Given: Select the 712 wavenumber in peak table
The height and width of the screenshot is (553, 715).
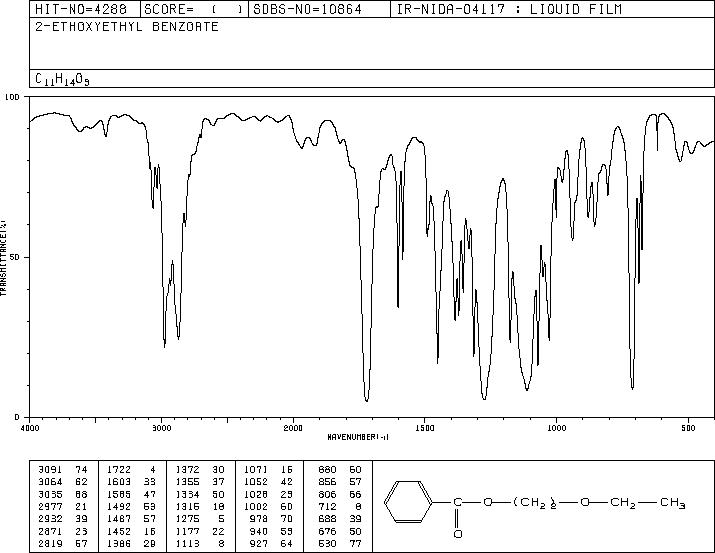Looking at the screenshot, I should [x=327, y=506].
